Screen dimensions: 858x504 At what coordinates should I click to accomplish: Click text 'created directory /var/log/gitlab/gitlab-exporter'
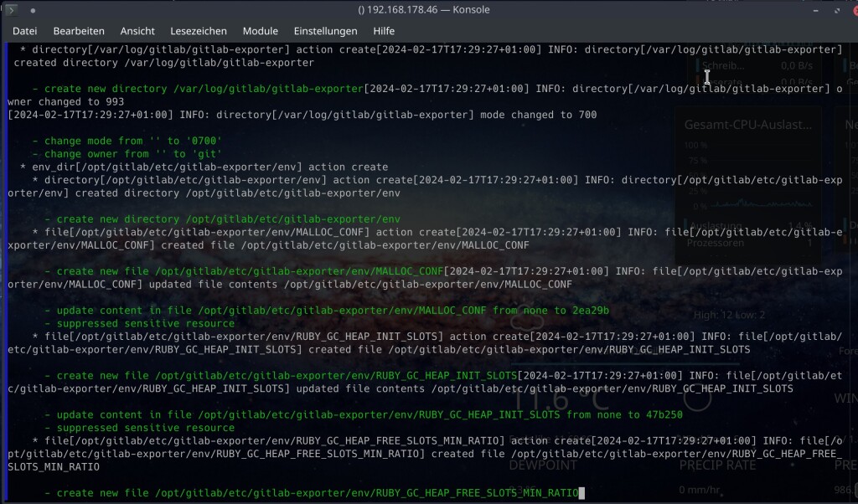[x=163, y=63]
